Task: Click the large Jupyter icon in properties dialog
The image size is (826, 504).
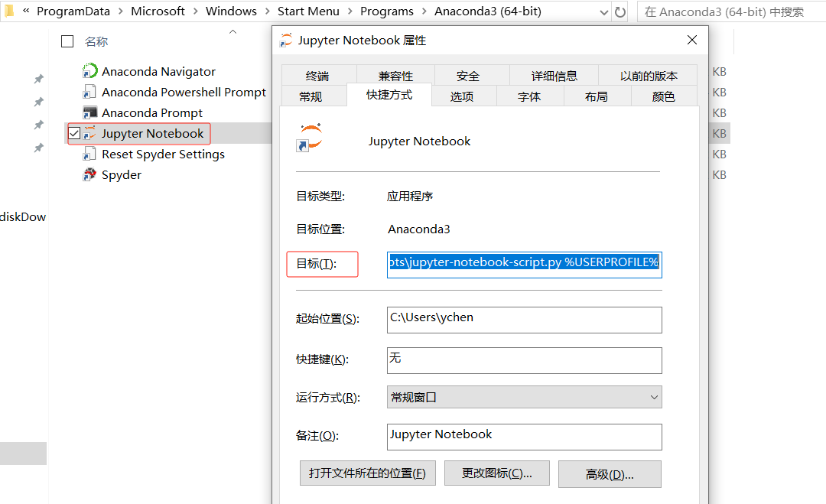Action: pyautogui.click(x=310, y=138)
